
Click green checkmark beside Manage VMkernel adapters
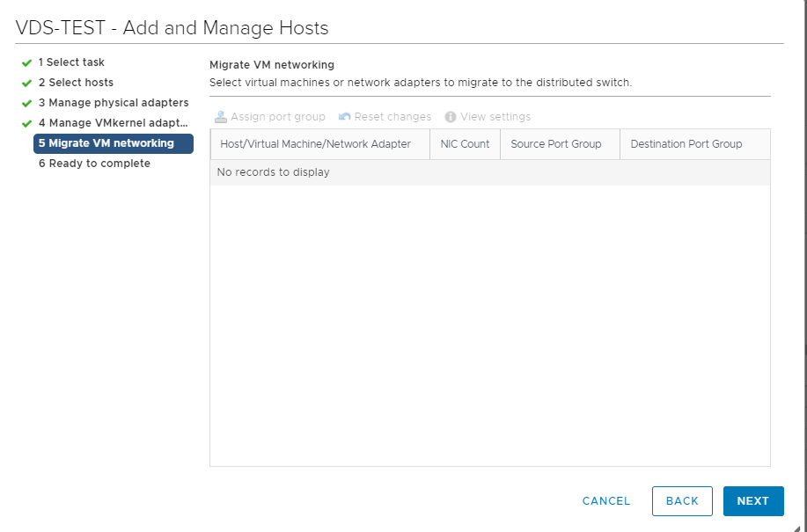coord(26,123)
